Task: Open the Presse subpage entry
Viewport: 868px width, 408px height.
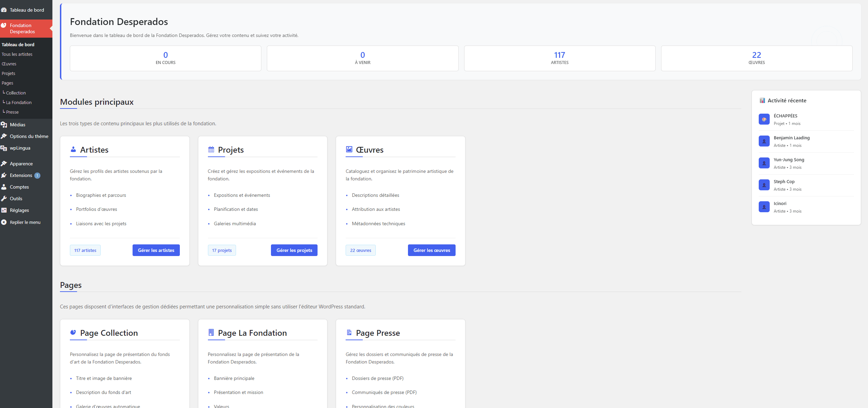Action: click(12, 112)
